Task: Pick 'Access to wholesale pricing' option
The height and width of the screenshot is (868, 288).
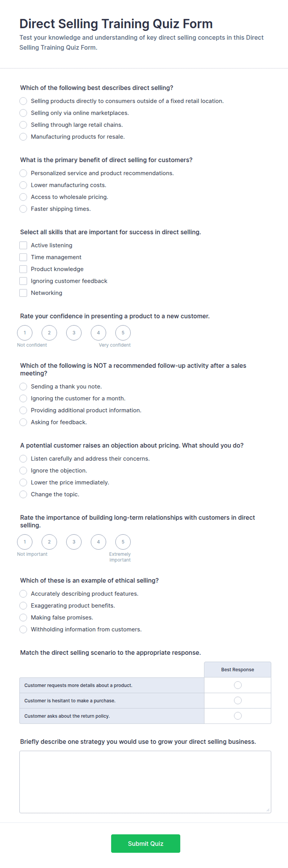Action: tap(23, 197)
